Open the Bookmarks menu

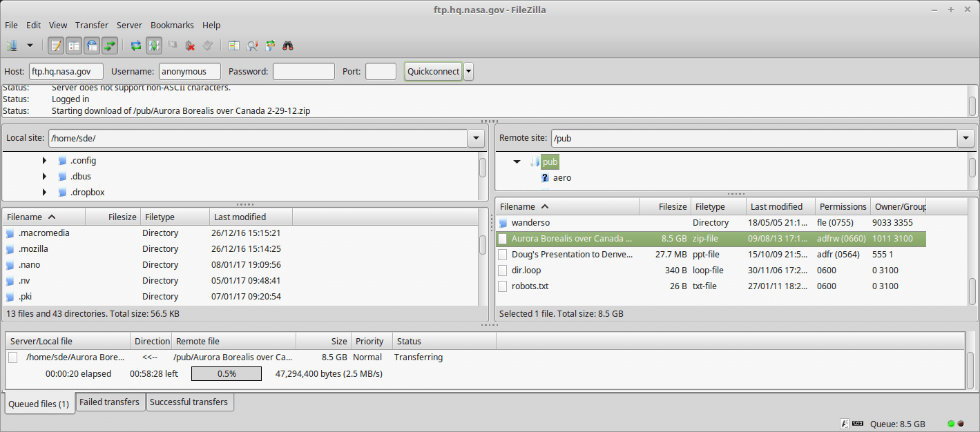click(x=172, y=25)
